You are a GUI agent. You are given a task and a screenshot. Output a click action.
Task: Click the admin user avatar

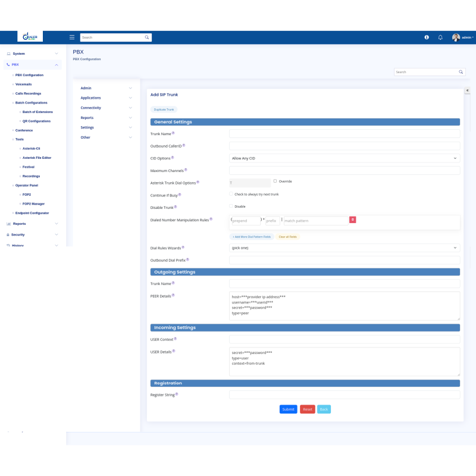[x=456, y=37]
